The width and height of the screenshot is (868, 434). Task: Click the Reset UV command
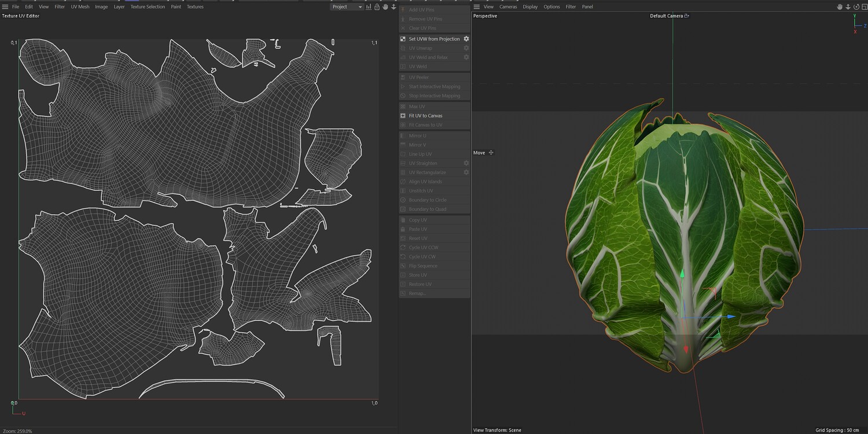click(434, 238)
